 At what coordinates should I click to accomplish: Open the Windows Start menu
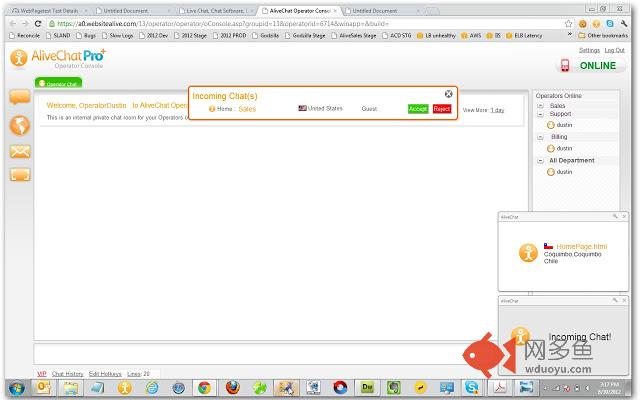tap(16, 388)
